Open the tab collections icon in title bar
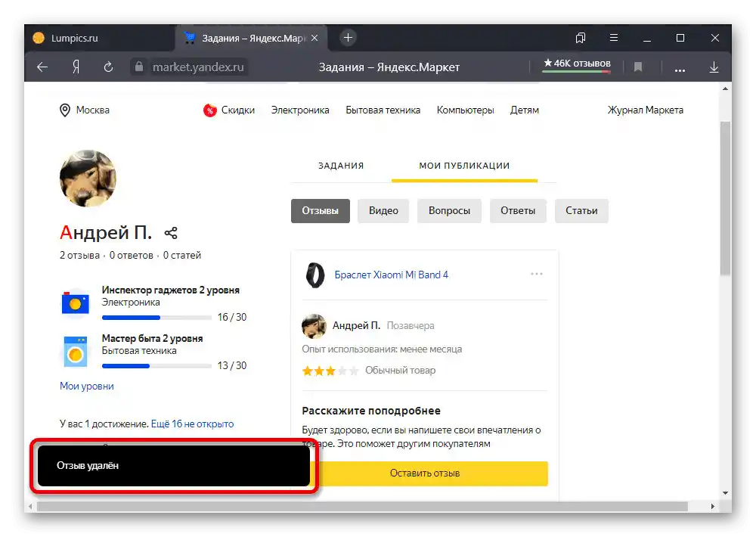 pos(581,38)
